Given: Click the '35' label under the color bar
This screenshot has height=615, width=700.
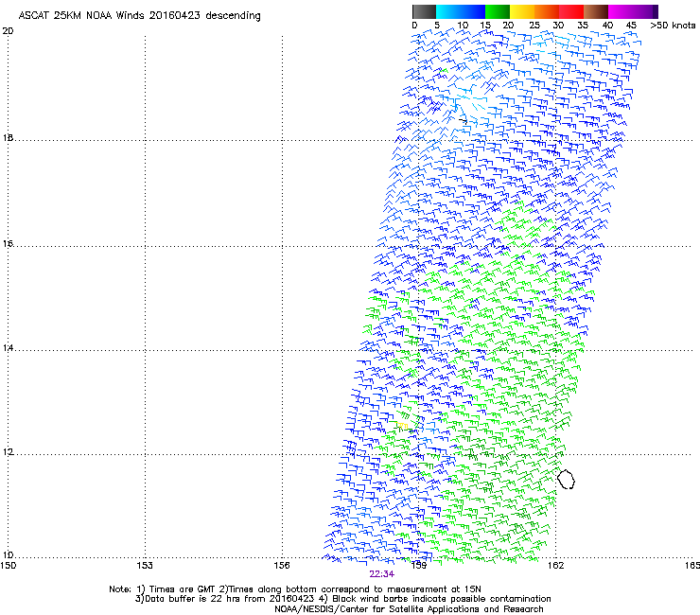Looking at the screenshot, I should pos(583,26).
